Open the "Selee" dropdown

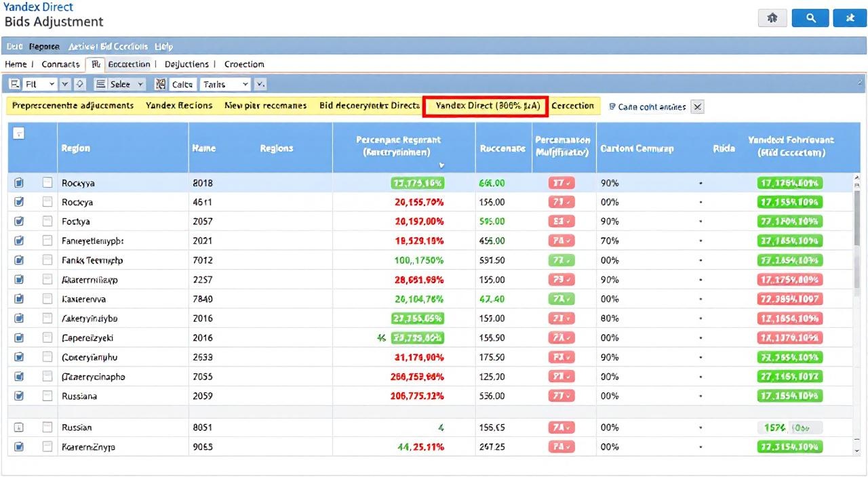[x=127, y=84]
